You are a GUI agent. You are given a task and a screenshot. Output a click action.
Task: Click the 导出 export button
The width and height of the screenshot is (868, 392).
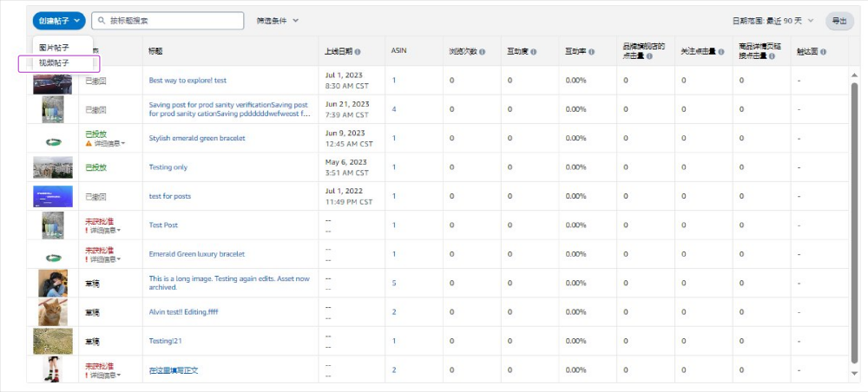[x=839, y=21]
